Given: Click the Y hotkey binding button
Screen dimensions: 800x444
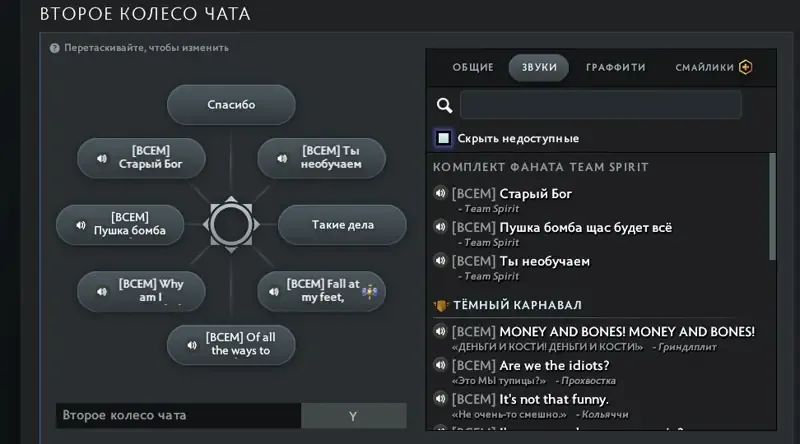Looking at the screenshot, I should pyautogui.click(x=354, y=415).
